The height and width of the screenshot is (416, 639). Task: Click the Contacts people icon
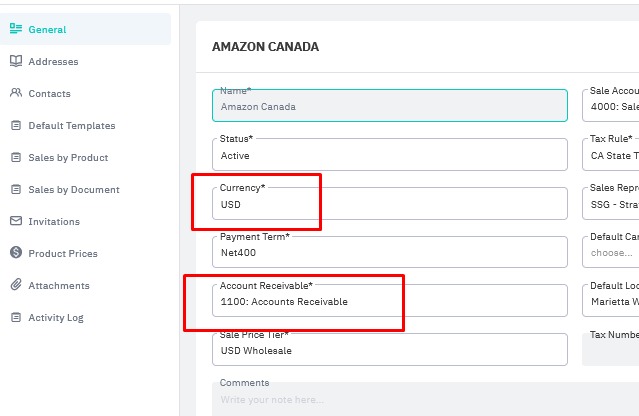pyautogui.click(x=16, y=94)
